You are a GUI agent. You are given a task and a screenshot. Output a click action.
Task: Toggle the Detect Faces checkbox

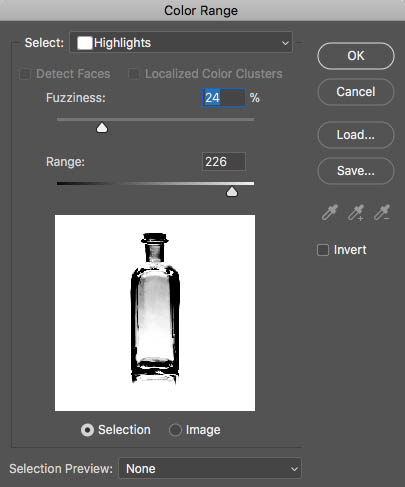[25, 74]
